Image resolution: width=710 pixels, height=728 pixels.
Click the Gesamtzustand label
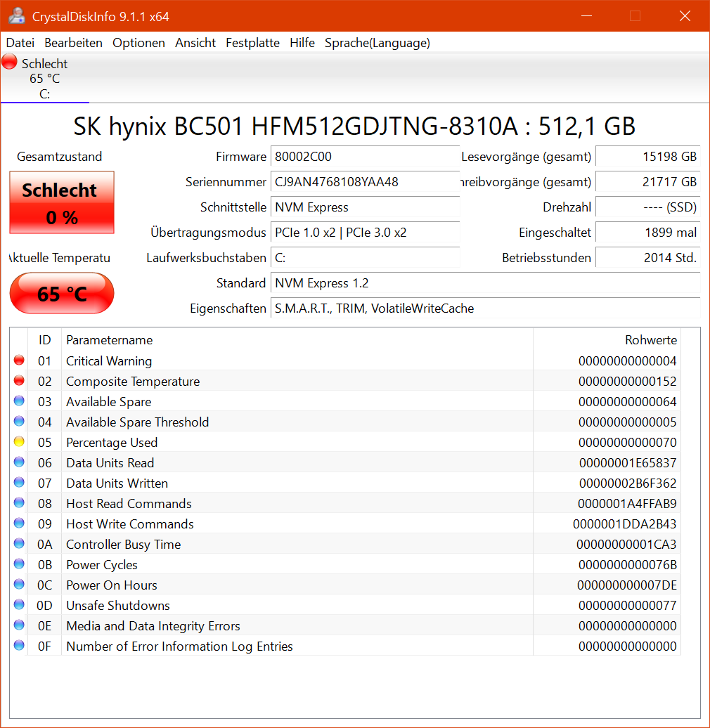point(60,157)
